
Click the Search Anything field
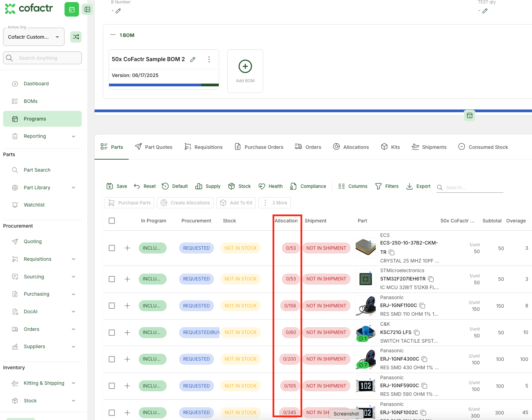pos(42,58)
